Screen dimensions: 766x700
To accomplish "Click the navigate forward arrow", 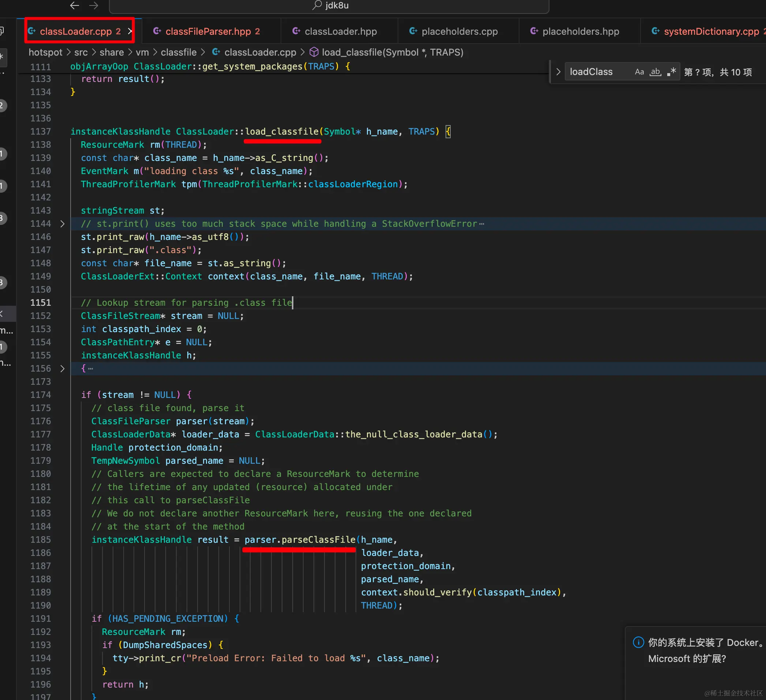I will (x=94, y=5).
